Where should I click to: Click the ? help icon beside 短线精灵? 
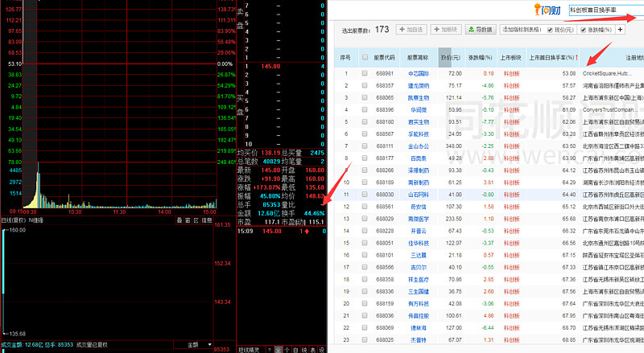click(x=270, y=350)
